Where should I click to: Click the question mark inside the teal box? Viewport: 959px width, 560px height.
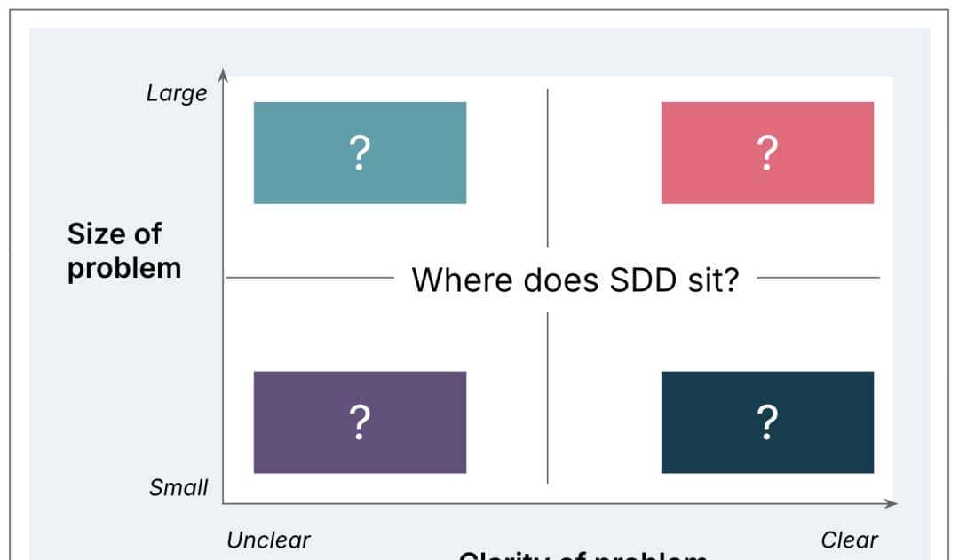(x=360, y=154)
